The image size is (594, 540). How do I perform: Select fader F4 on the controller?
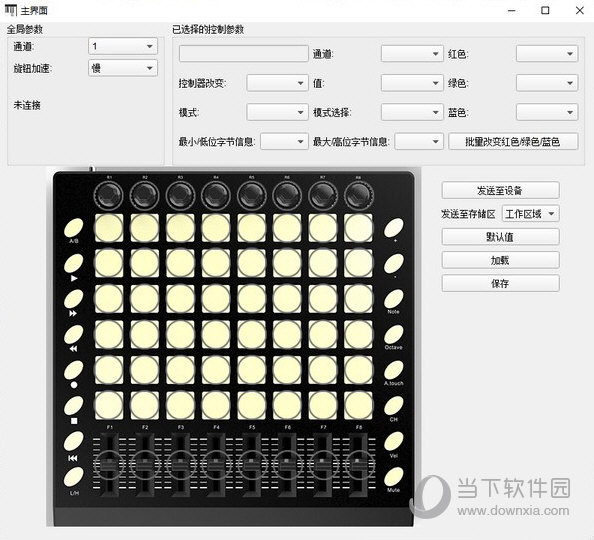click(216, 464)
